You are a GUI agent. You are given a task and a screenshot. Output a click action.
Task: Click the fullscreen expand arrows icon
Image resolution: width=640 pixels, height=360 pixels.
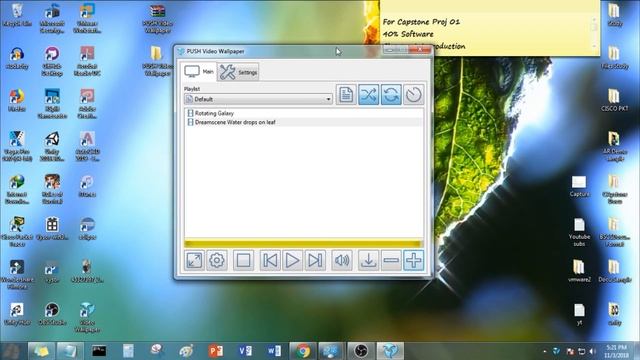click(194, 260)
